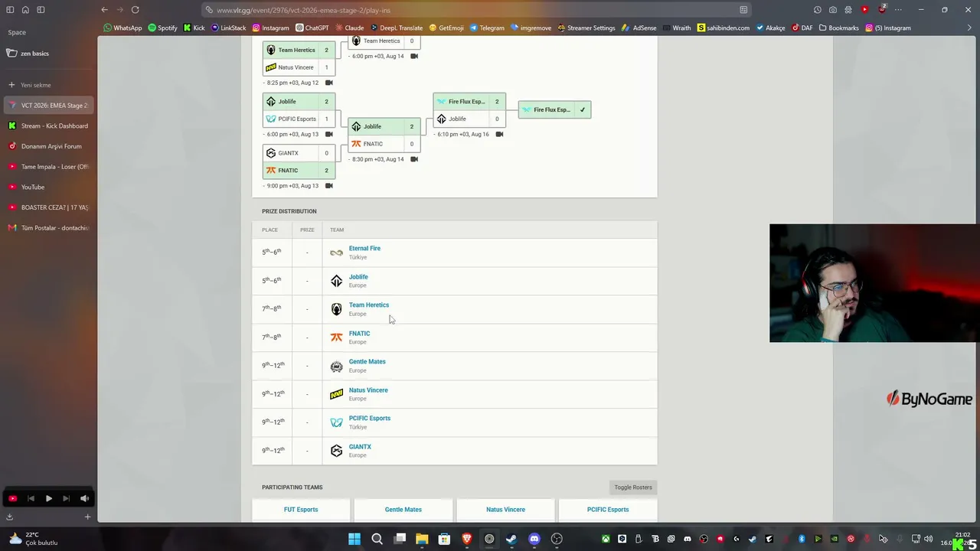980x551 pixels.
Task: Click VOD camera icon for 9:00 pm Aug 13 match
Action: [329, 185]
